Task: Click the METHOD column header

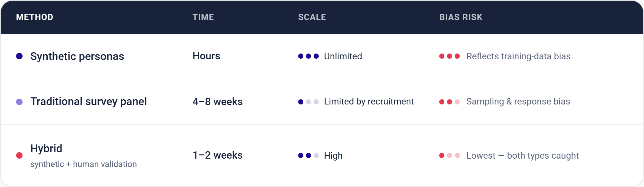Action: tap(35, 17)
